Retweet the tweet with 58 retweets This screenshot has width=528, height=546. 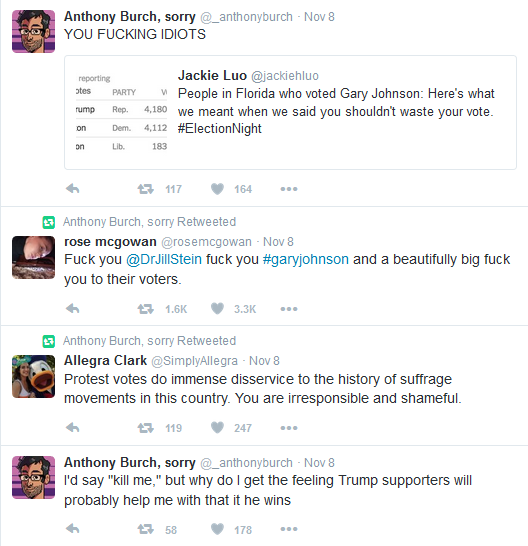pyautogui.click(x=146, y=529)
